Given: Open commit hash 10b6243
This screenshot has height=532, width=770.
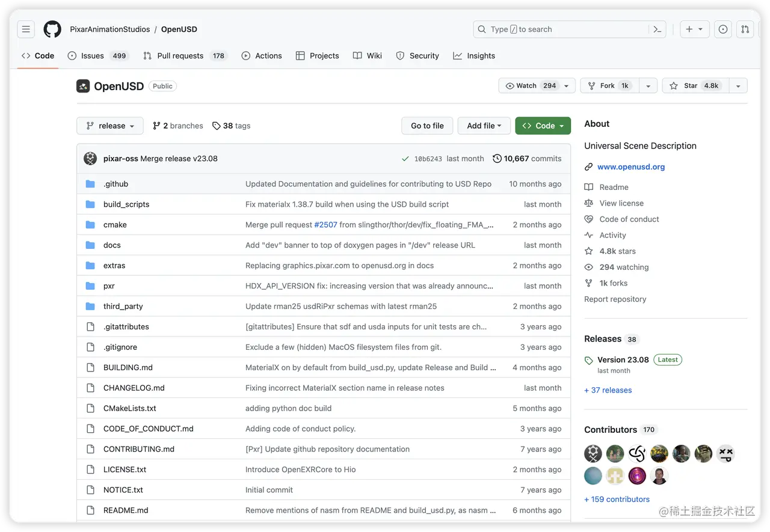Looking at the screenshot, I should 428,159.
